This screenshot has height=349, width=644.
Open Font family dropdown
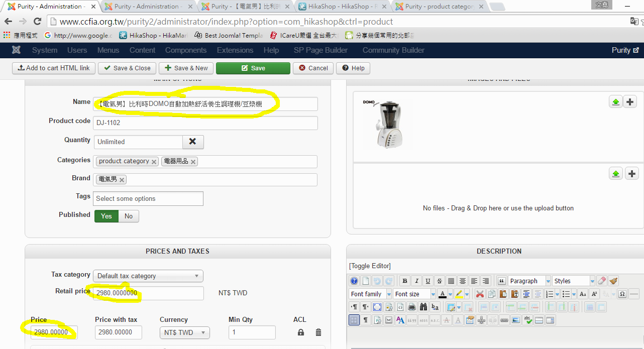(x=370, y=294)
